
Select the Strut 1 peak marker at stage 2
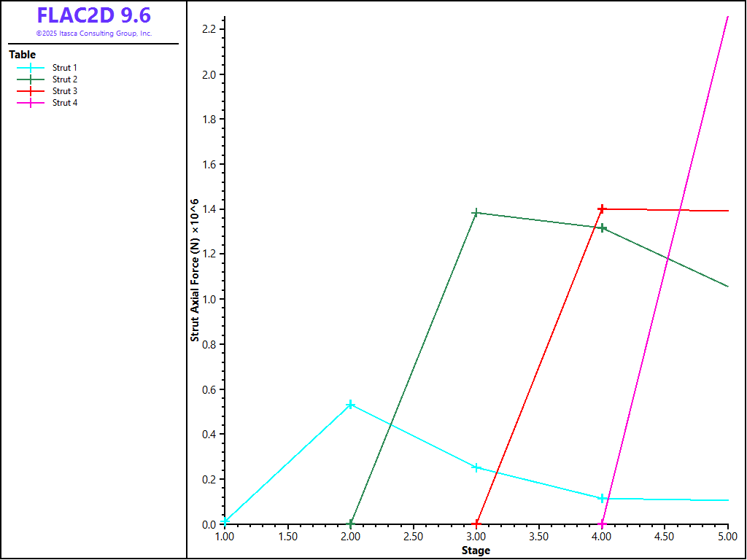pyautogui.click(x=351, y=405)
